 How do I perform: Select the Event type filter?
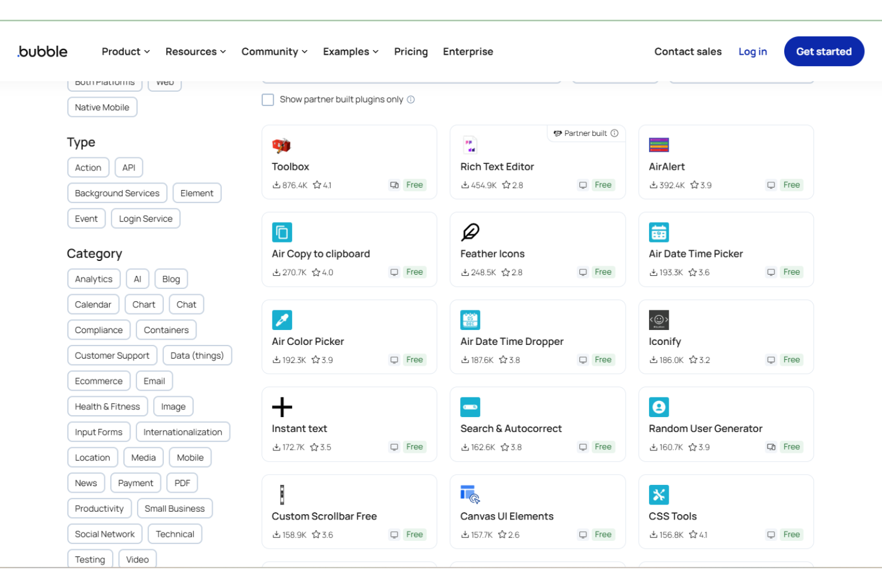(86, 219)
